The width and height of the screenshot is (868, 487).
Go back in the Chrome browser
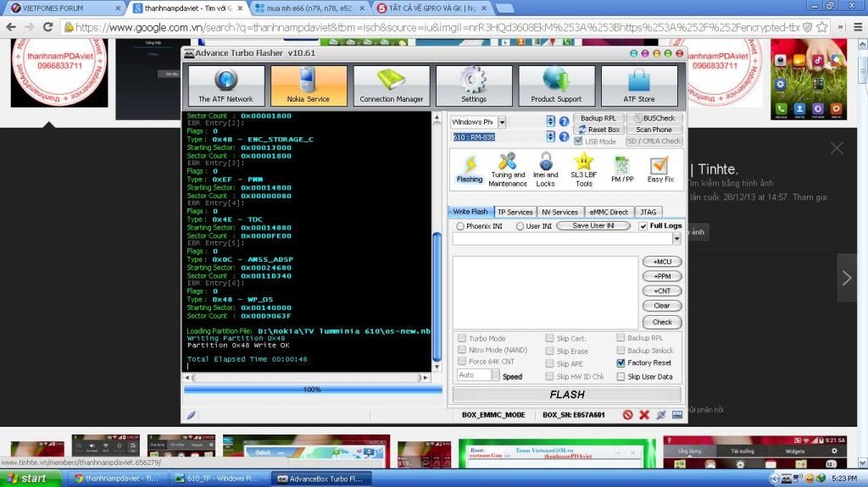click(x=11, y=26)
